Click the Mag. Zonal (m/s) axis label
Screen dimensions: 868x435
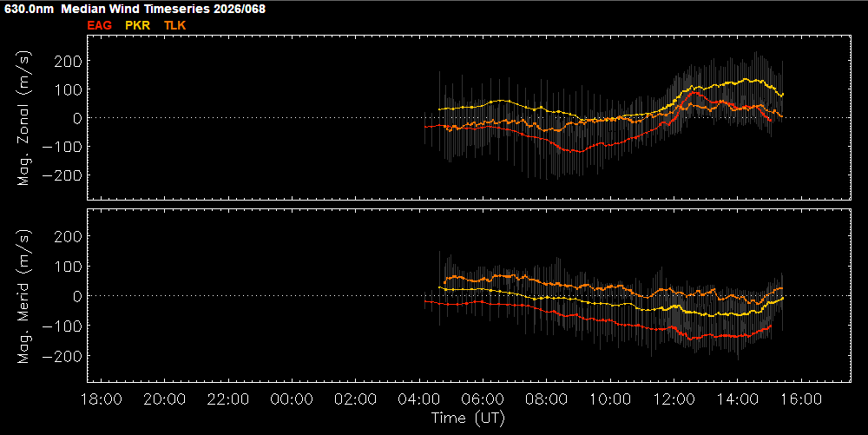(24, 117)
